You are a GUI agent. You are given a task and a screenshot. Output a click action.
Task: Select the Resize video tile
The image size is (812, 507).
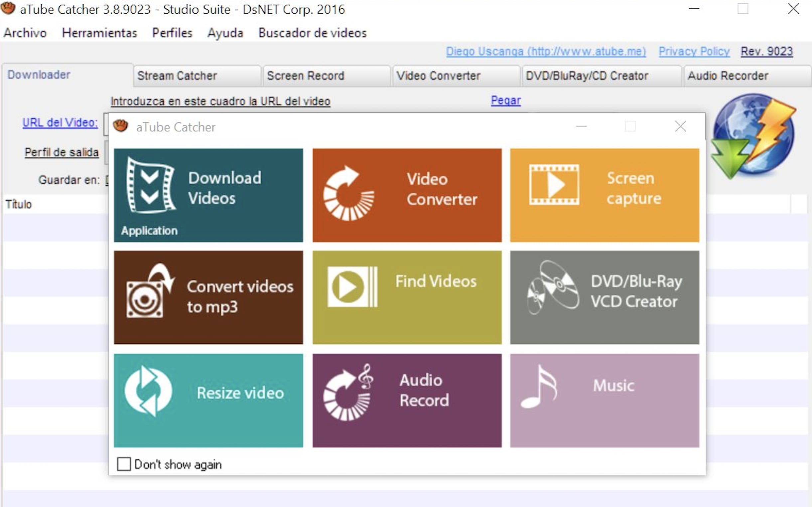click(x=208, y=400)
